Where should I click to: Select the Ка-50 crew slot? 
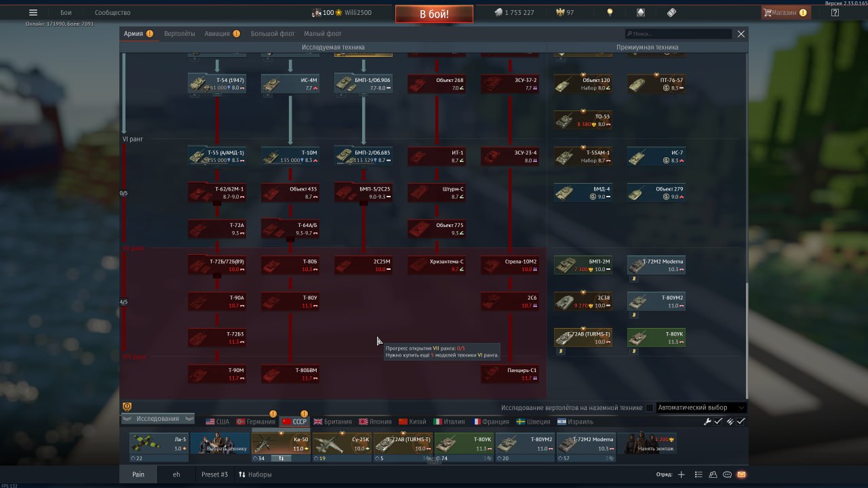coord(281,447)
